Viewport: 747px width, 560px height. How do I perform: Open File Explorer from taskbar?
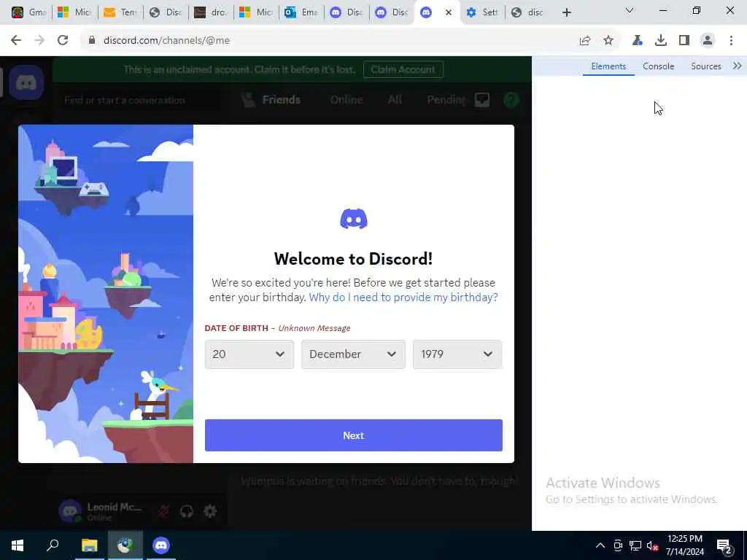click(89, 545)
